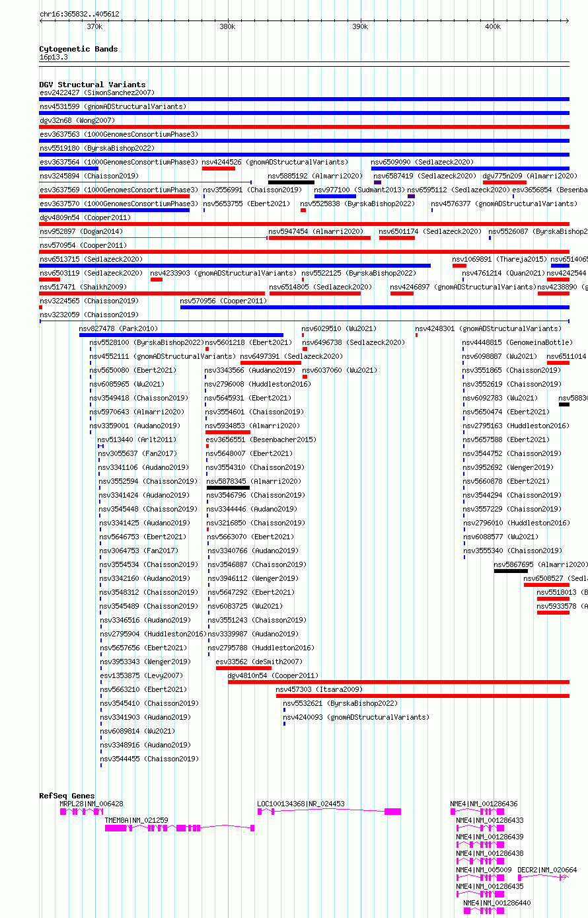
Task: Click nsv3544455 (Chaisson2019) label
Action: click(x=149, y=759)
